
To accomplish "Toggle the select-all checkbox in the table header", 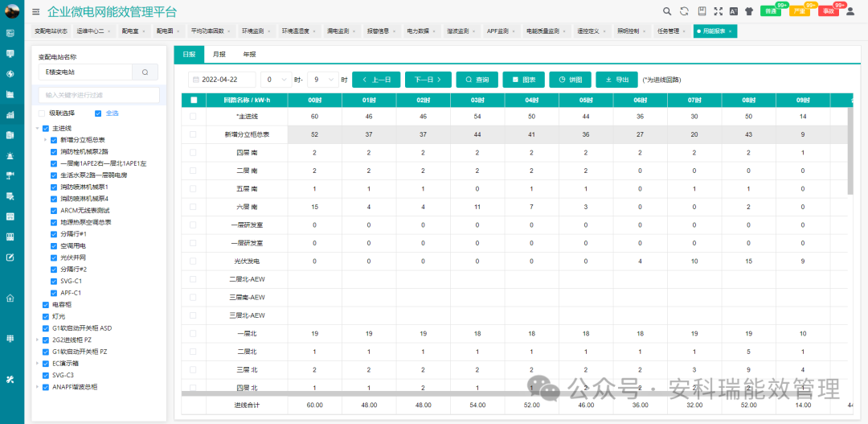I will pos(193,101).
